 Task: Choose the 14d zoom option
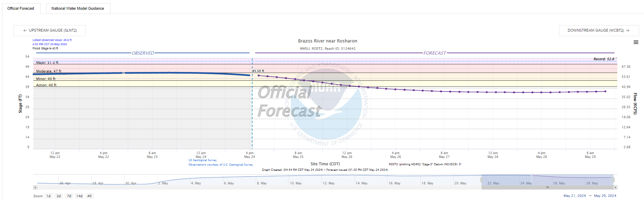[79, 196]
